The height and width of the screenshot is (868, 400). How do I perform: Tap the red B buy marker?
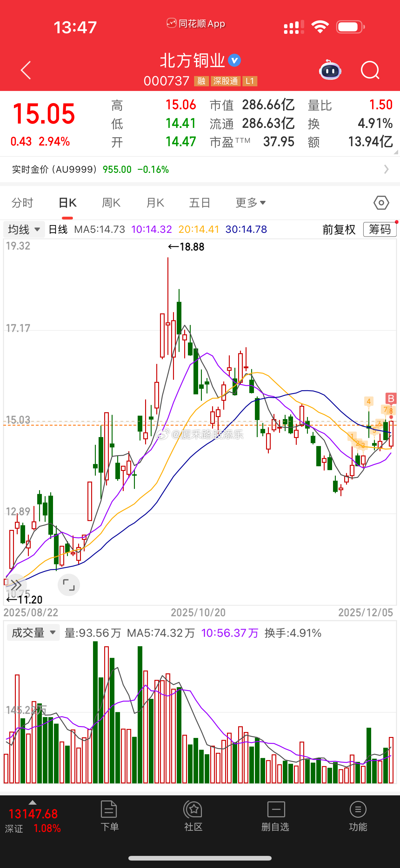[x=391, y=398]
